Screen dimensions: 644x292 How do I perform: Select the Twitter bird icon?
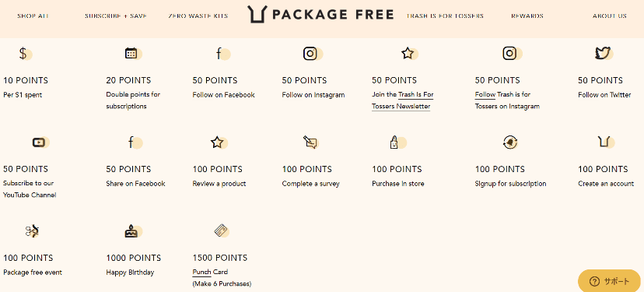603,53
